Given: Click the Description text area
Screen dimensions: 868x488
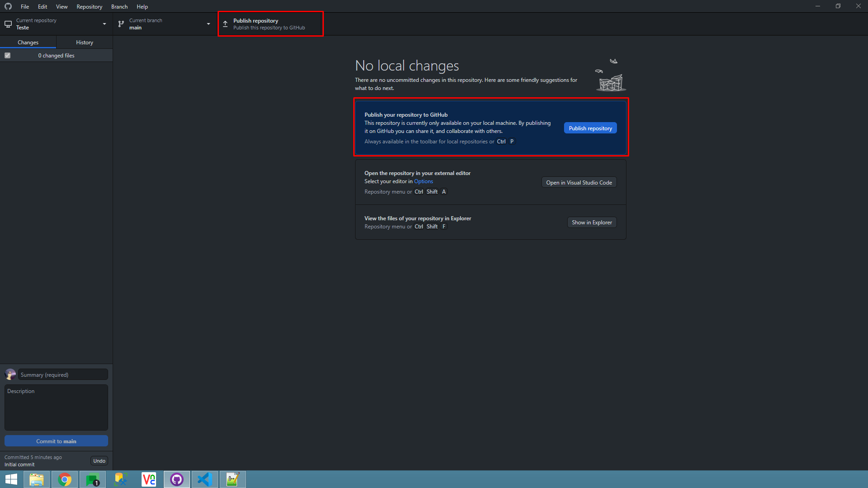Looking at the screenshot, I should [56, 407].
